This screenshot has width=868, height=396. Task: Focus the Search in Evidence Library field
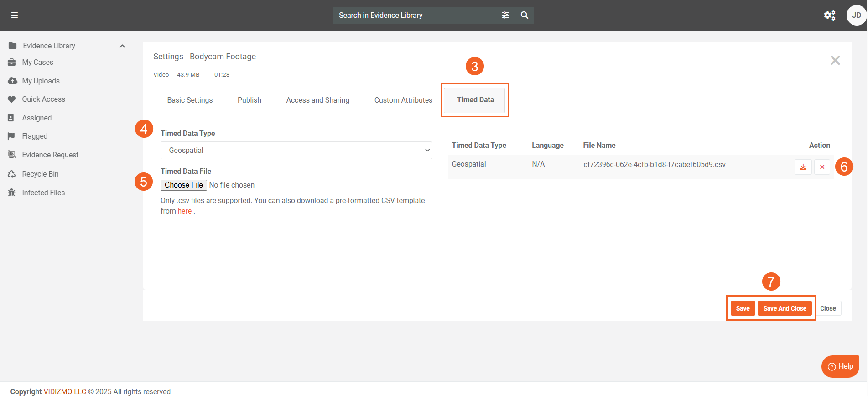click(414, 15)
